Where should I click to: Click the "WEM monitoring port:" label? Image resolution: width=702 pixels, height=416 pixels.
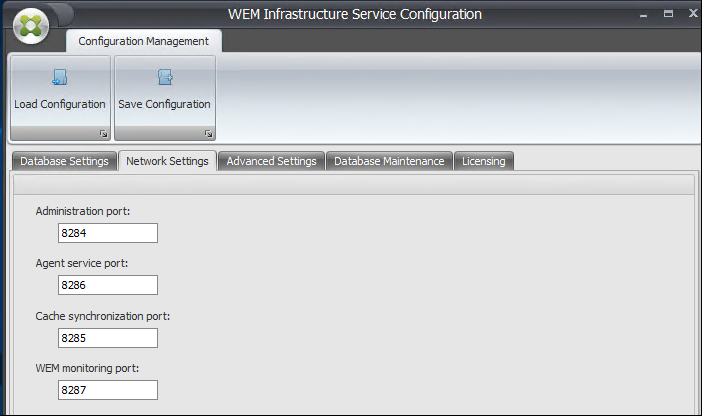(87, 368)
